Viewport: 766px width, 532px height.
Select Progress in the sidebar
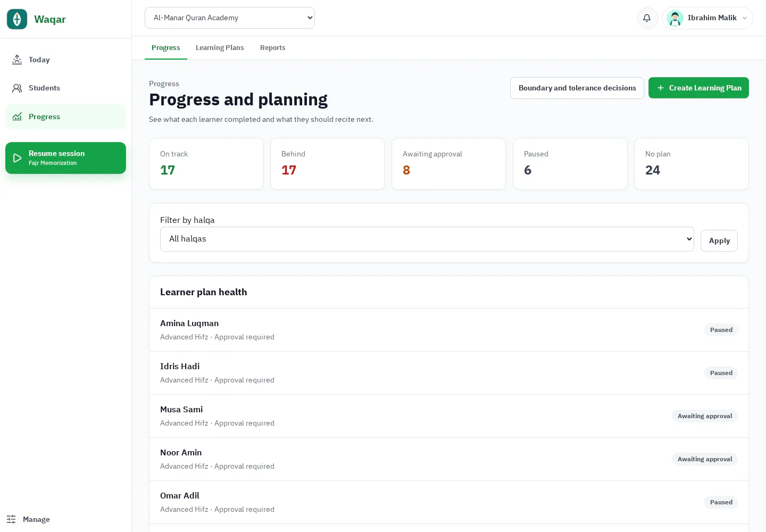point(65,117)
